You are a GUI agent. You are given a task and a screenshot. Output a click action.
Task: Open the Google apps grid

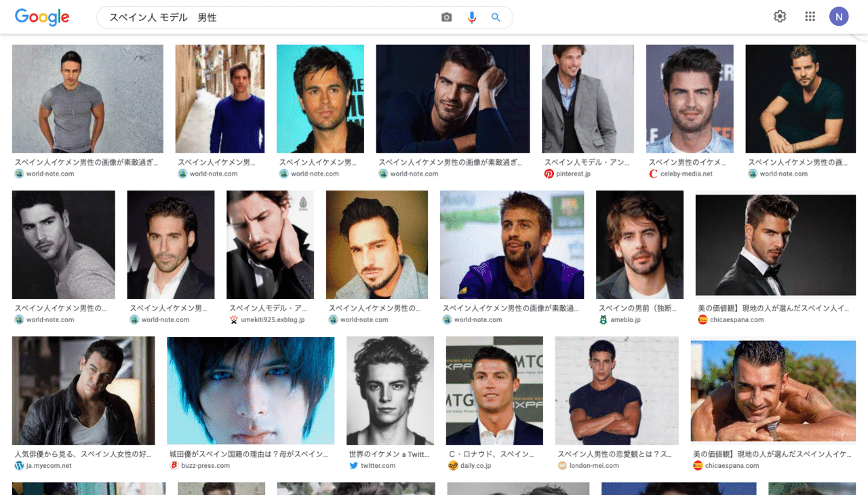(x=810, y=17)
